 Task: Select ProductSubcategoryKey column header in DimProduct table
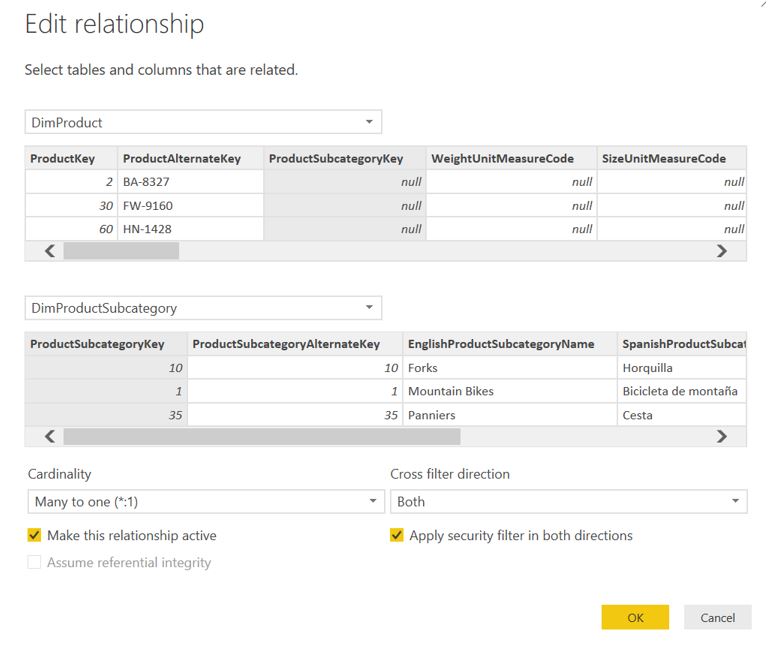[x=344, y=159]
